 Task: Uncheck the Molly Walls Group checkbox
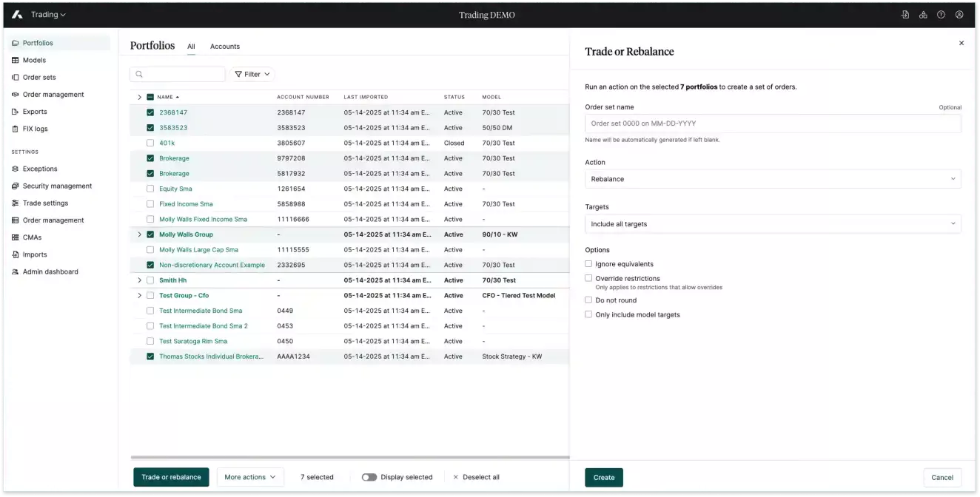pyautogui.click(x=150, y=234)
